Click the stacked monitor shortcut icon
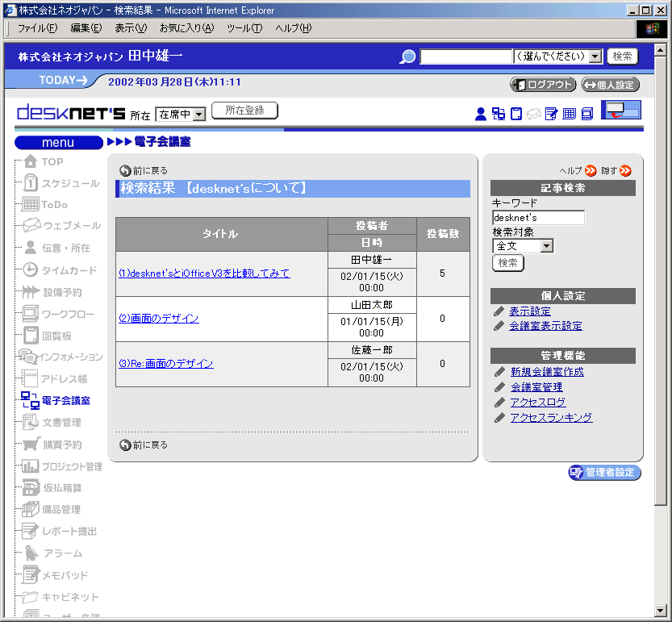This screenshot has height=622, width=672. [587, 114]
